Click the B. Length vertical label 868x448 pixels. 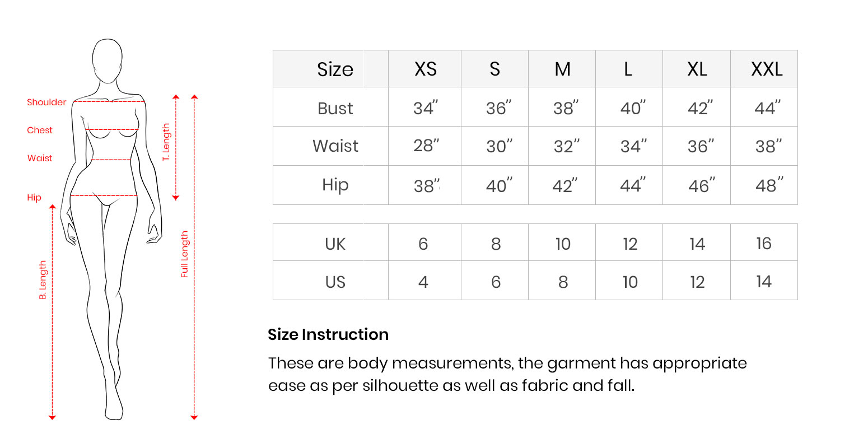[x=43, y=280]
